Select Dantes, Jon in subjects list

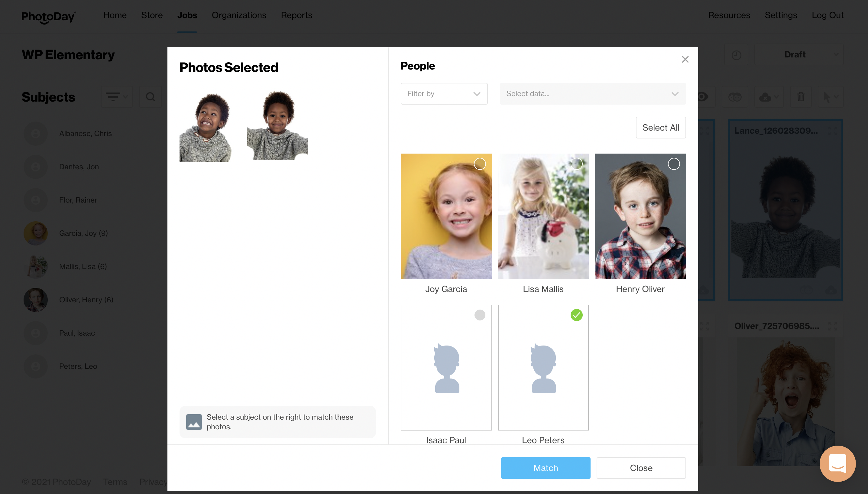(79, 167)
